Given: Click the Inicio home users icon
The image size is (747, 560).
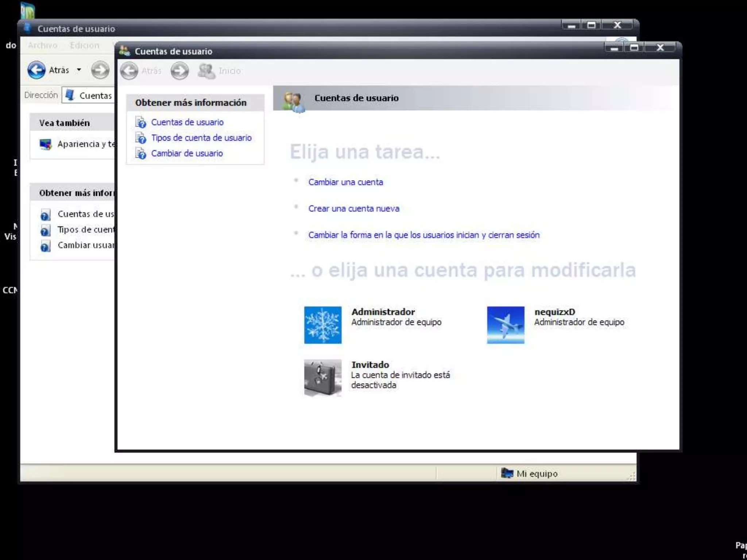Looking at the screenshot, I should (x=206, y=71).
